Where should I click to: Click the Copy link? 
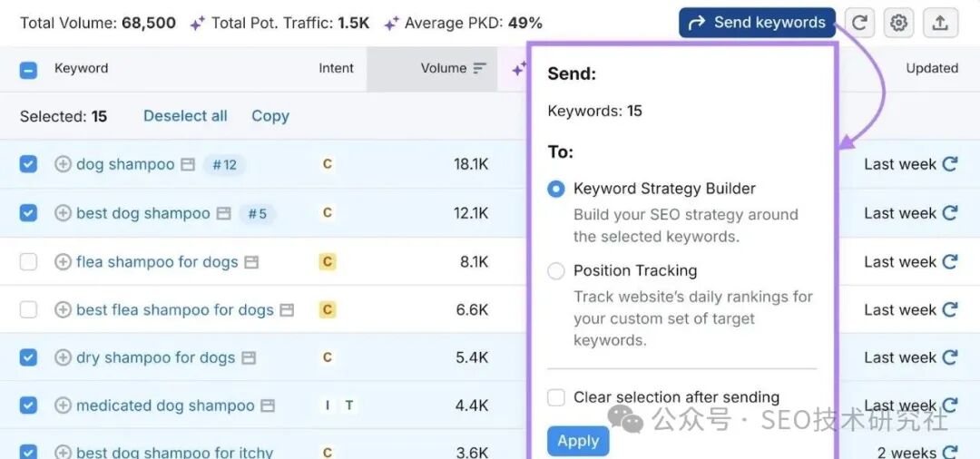click(x=270, y=116)
